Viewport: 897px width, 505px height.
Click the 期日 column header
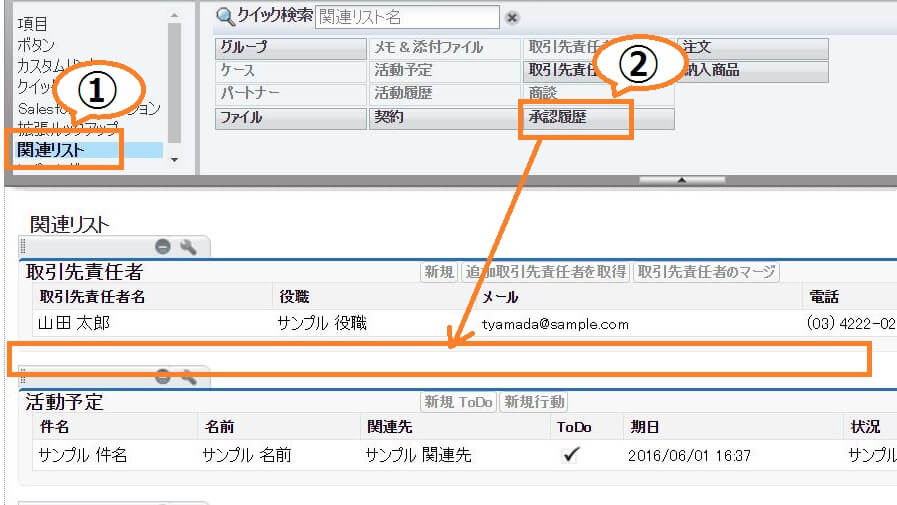[645, 427]
